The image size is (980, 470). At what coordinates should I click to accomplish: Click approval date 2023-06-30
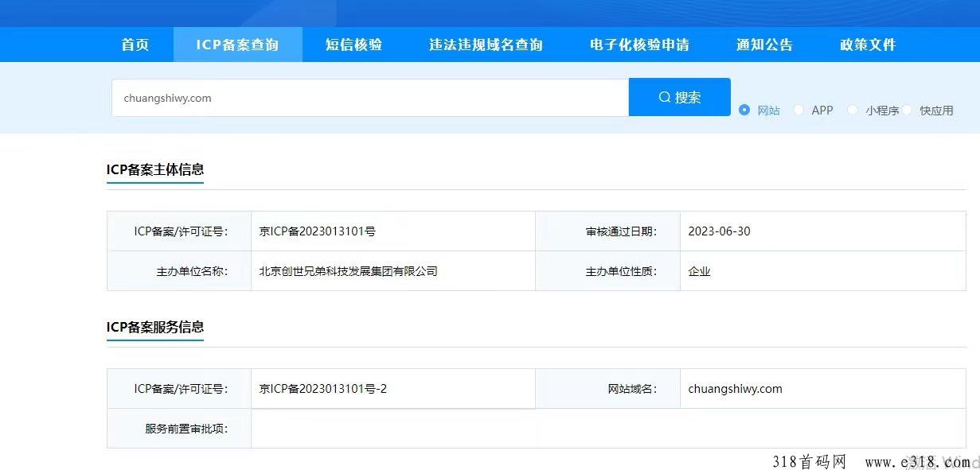pyautogui.click(x=719, y=231)
